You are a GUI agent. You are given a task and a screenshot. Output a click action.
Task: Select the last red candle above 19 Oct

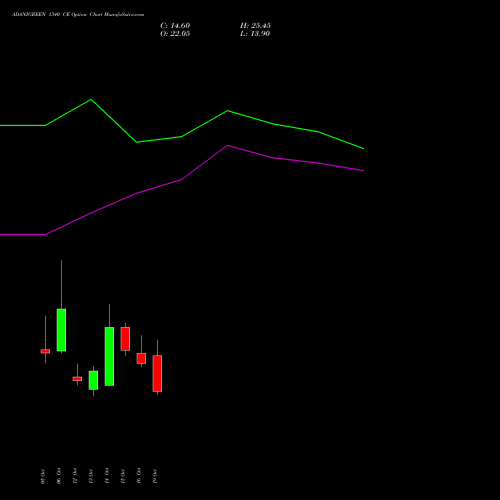[157, 373]
